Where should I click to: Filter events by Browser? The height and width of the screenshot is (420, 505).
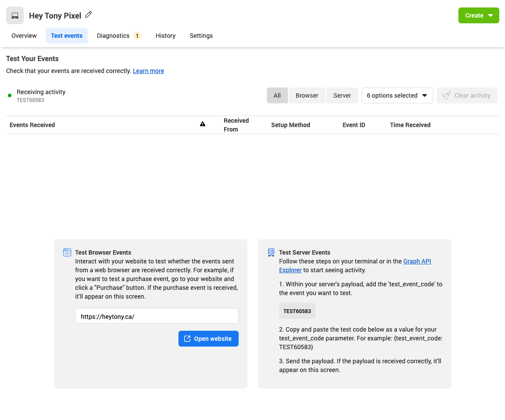[x=307, y=95]
